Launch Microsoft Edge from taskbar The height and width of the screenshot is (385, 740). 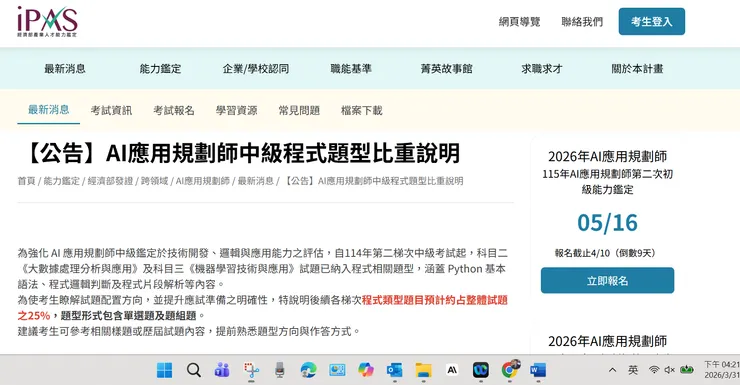[309, 370]
